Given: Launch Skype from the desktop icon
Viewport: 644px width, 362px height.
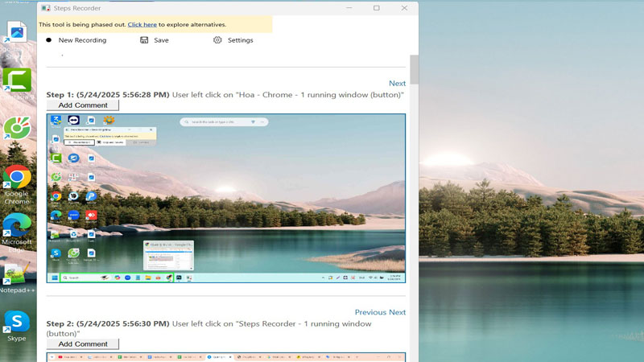Looking at the screenshot, I should point(17,323).
